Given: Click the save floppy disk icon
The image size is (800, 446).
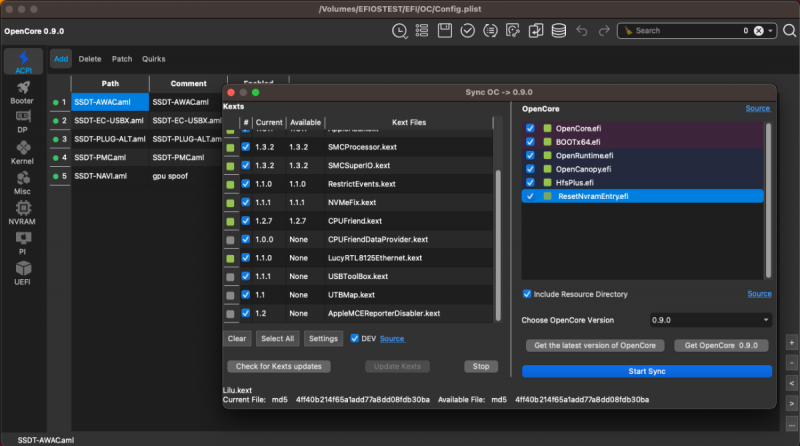Looking at the screenshot, I should point(445,31).
